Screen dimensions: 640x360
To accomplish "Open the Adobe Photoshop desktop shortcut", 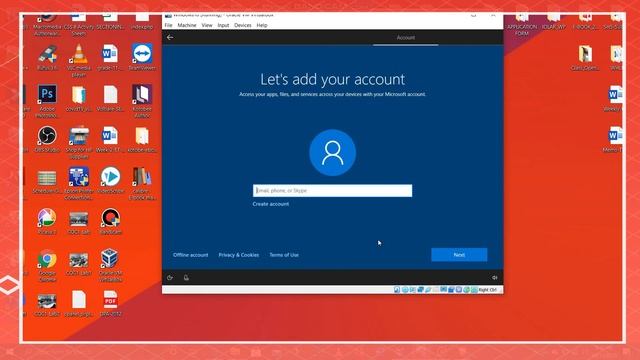I will click(47, 101).
